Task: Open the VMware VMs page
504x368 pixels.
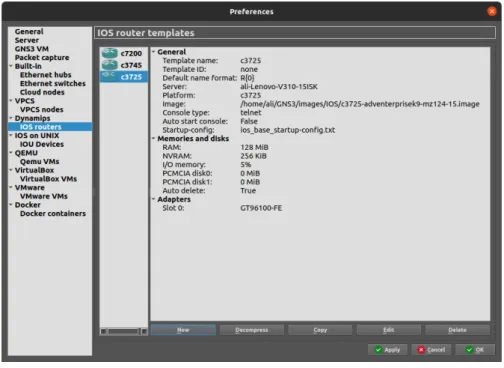Action: [44, 196]
